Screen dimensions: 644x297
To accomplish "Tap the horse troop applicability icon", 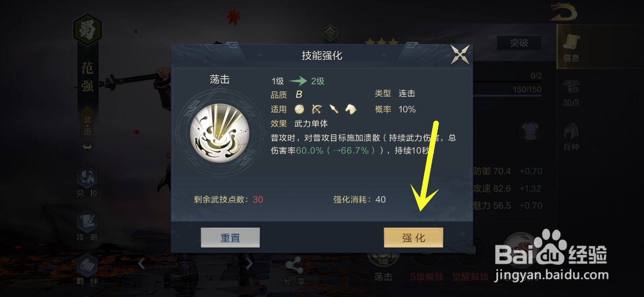I will click(351, 109).
